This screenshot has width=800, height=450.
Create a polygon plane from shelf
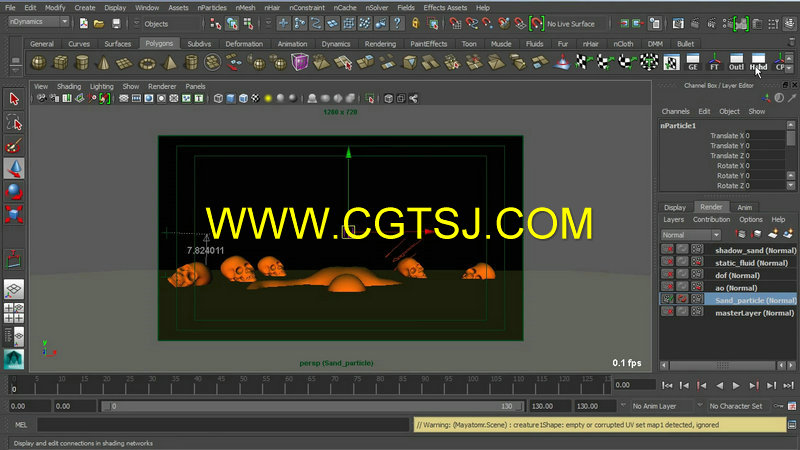(125, 63)
